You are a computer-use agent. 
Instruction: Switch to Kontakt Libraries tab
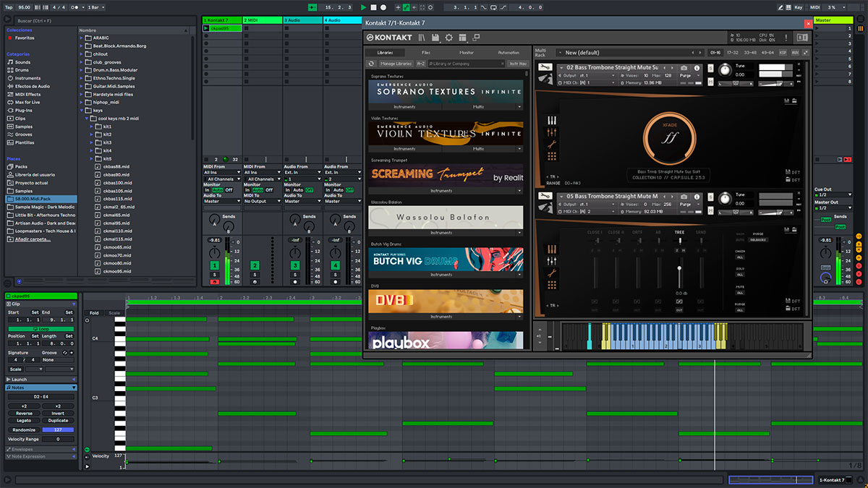[x=385, y=53]
